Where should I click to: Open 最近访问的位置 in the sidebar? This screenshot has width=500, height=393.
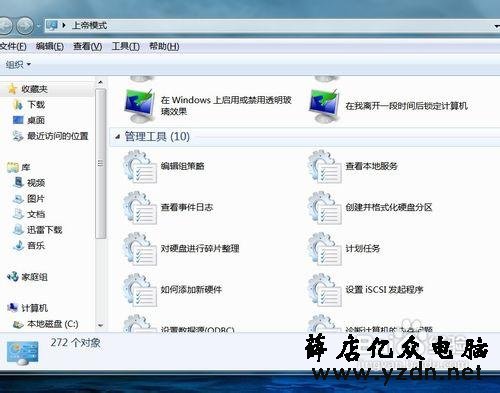point(58,136)
